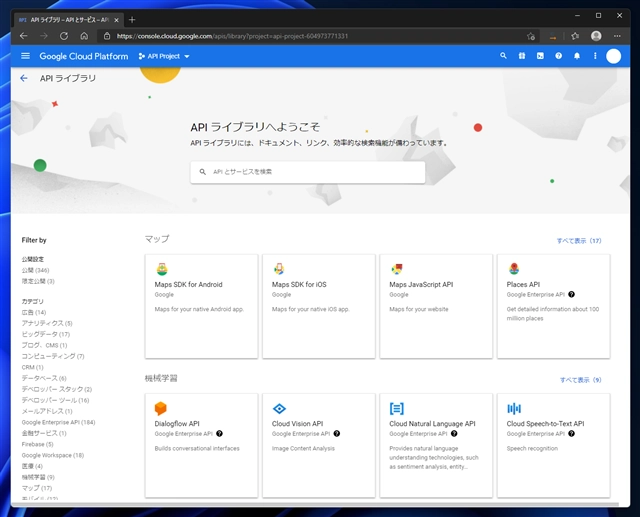Open the Cloud Speech-to-Text API card
This screenshot has width=640, height=517.
(553, 445)
